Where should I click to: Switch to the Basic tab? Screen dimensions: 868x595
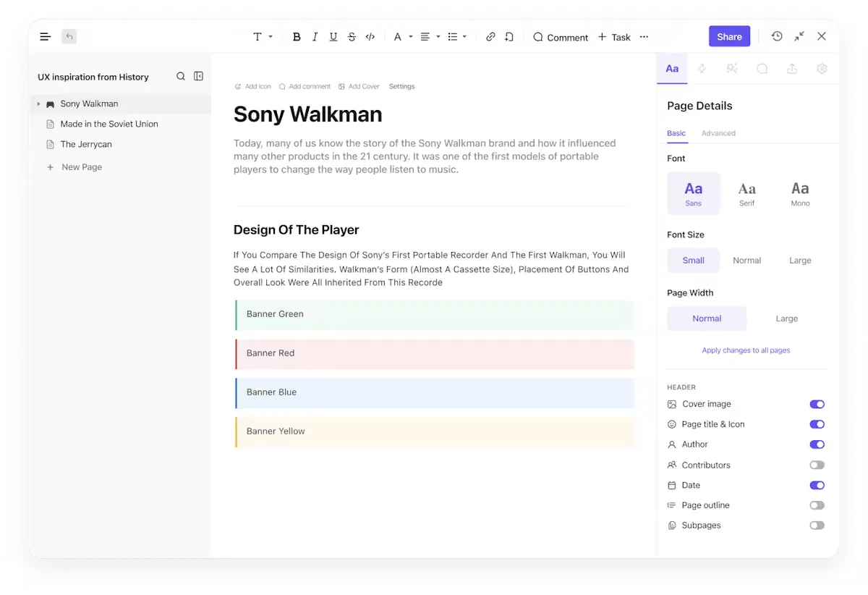pos(676,133)
